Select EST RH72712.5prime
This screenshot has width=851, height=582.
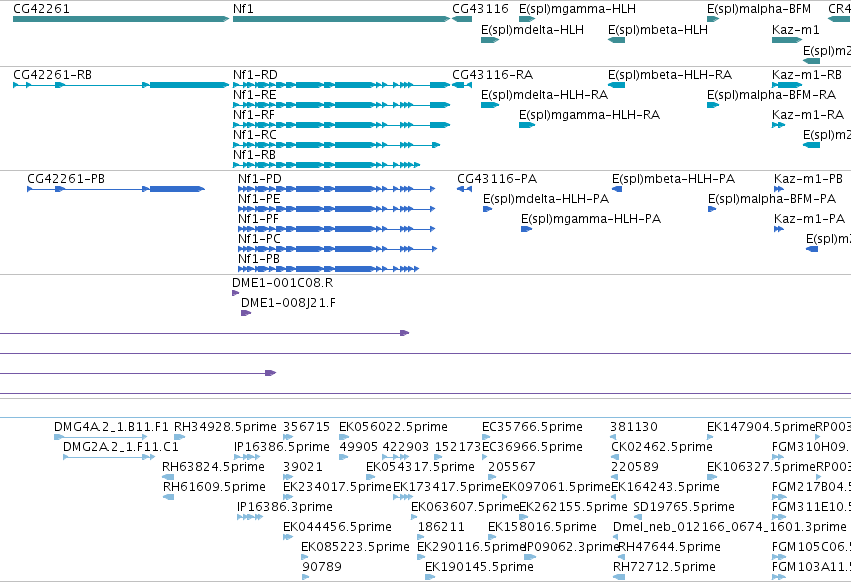[x=619, y=577]
